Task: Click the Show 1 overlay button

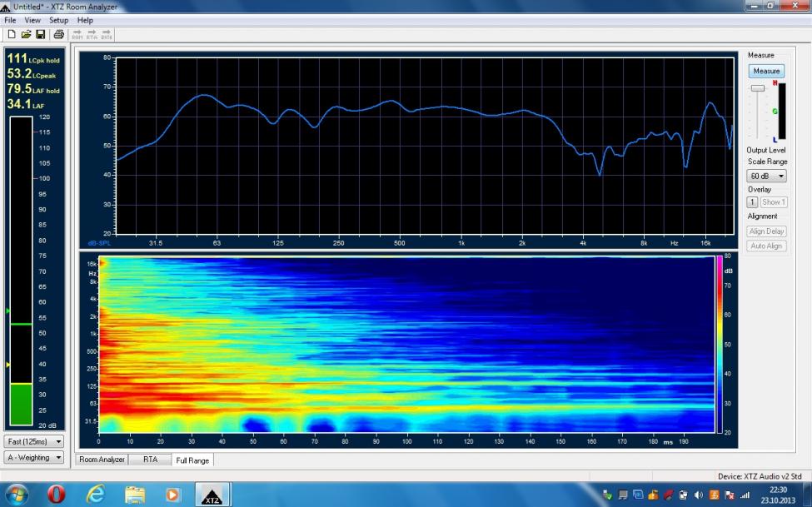Action: tap(773, 202)
